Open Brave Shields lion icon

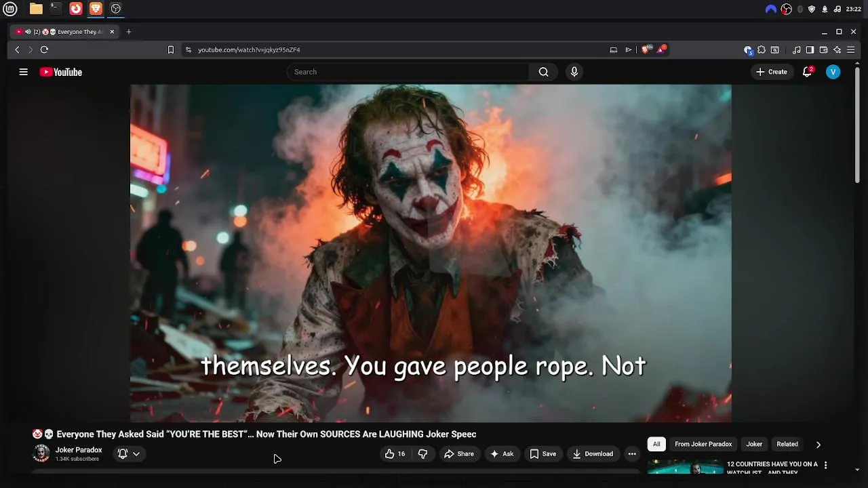646,49
